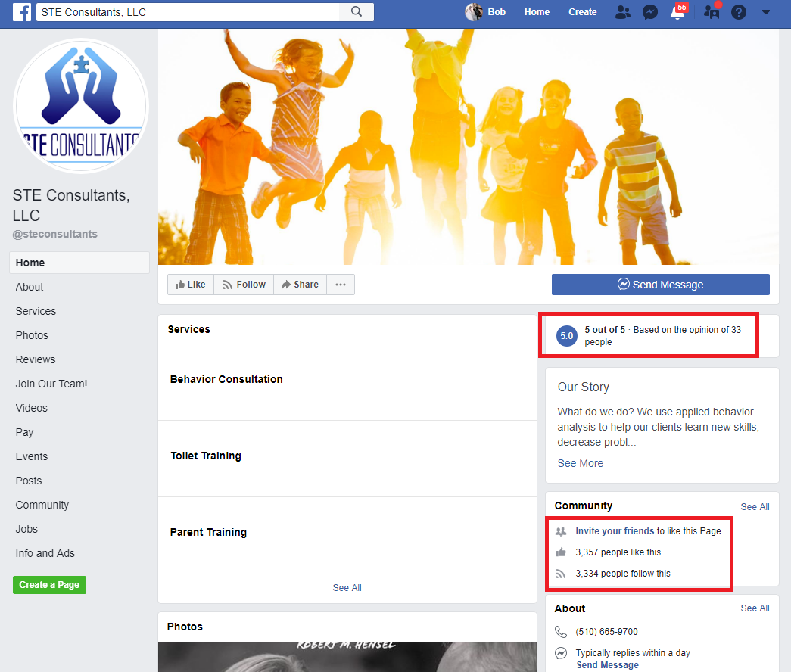Open the Behavior Consultation service
This screenshot has width=791, height=672.
coord(226,379)
